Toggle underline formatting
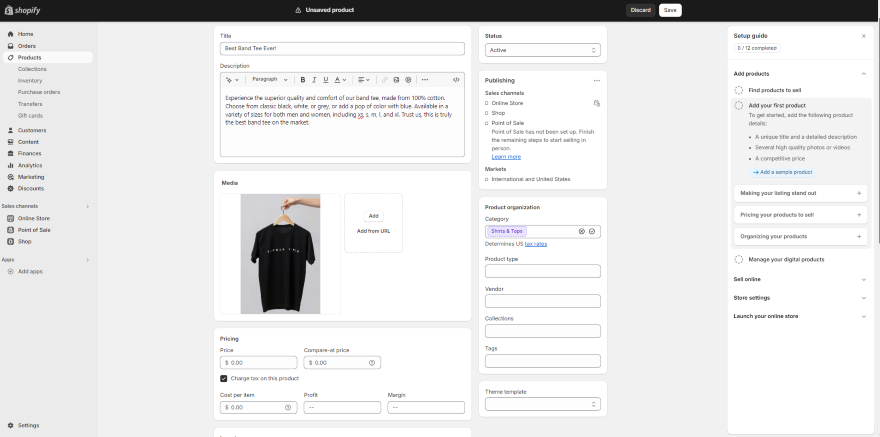The height and width of the screenshot is (437, 880). pos(326,80)
